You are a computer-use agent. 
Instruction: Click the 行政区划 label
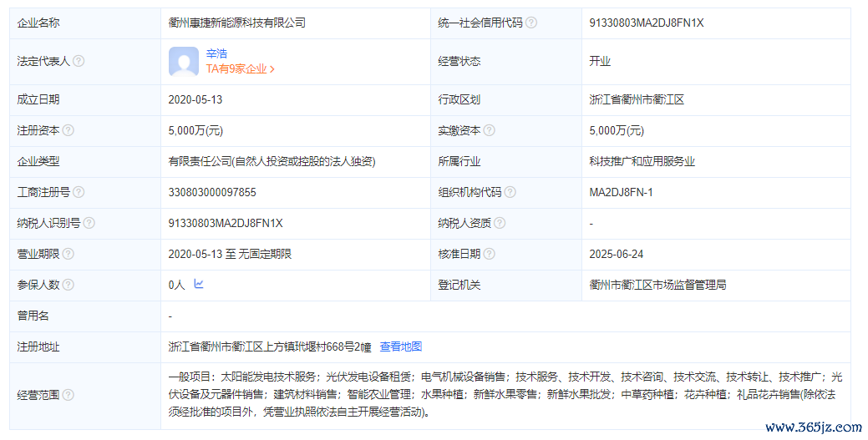[x=459, y=99]
